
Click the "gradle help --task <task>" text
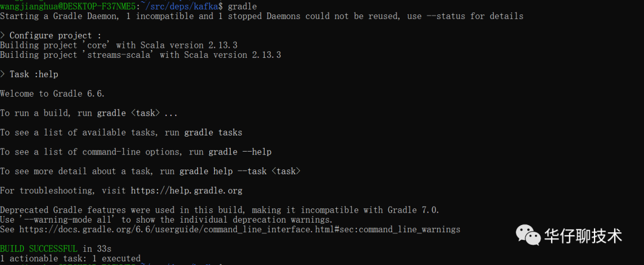pyautogui.click(x=240, y=171)
